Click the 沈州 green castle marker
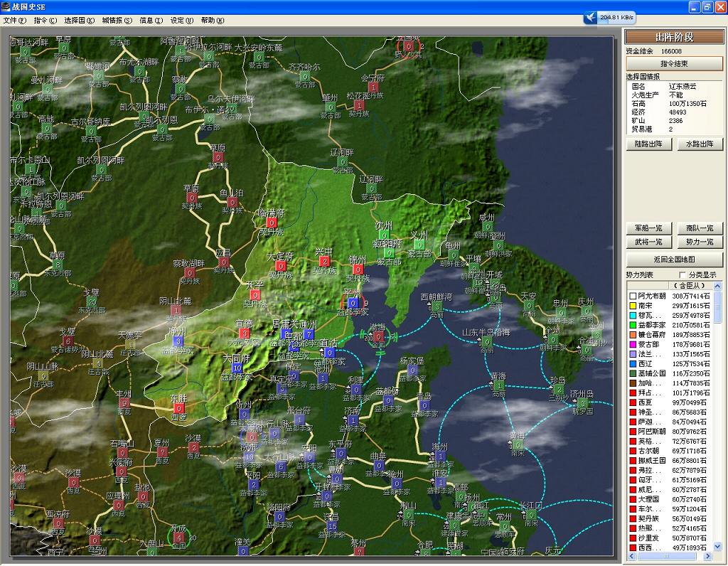Viewport: 728px width, 566px height. coord(384,235)
